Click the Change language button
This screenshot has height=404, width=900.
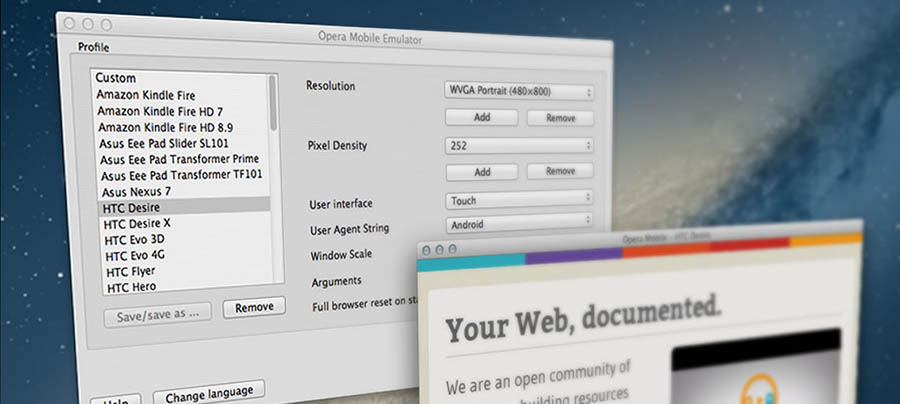pos(208,391)
